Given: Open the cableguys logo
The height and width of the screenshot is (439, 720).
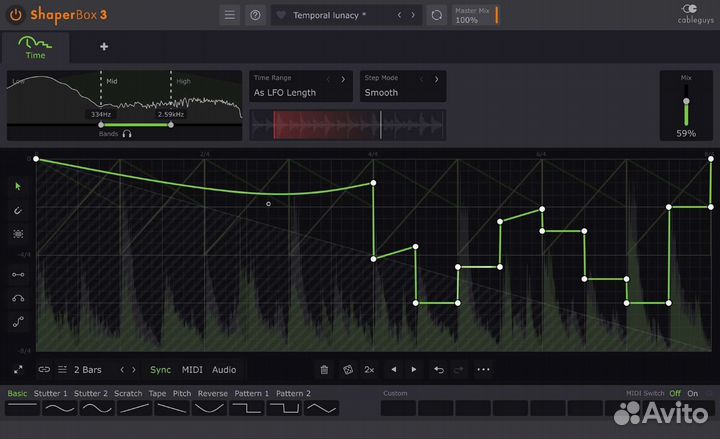Looking at the screenshot, I should [x=695, y=14].
